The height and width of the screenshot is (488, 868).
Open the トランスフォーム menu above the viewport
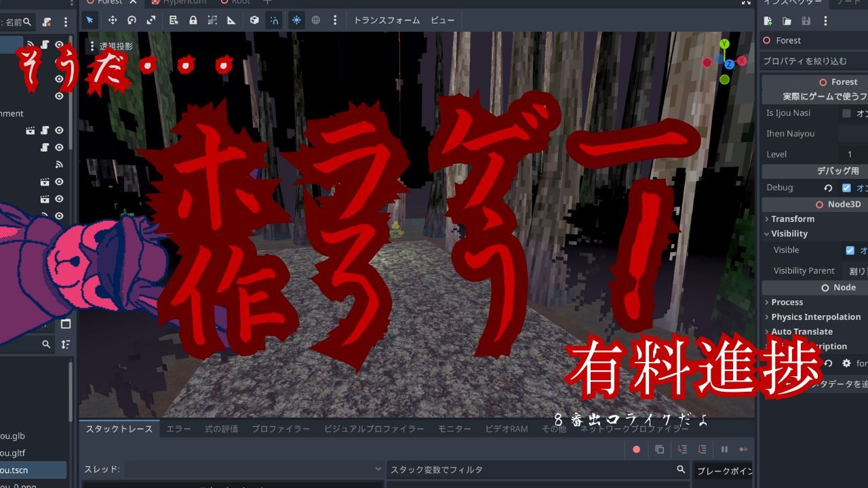387,20
